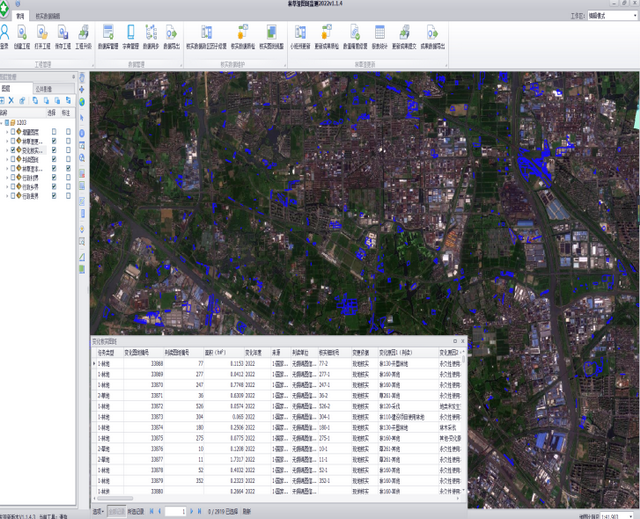Click the 数据同步 data sync icon
The width and height of the screenshot is (640, 519).
(x=151, y=32)
